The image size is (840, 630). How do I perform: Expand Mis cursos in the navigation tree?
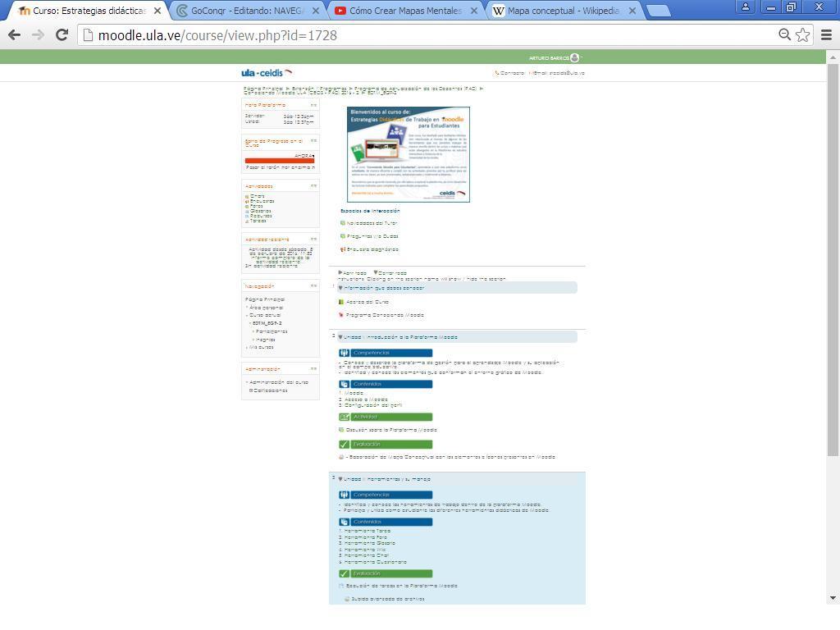pyautogui.click(x=247, y=347)
